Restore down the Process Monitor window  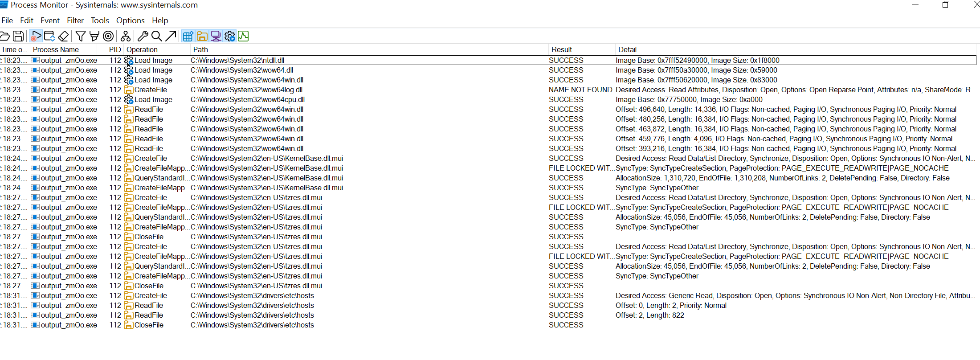946,4
